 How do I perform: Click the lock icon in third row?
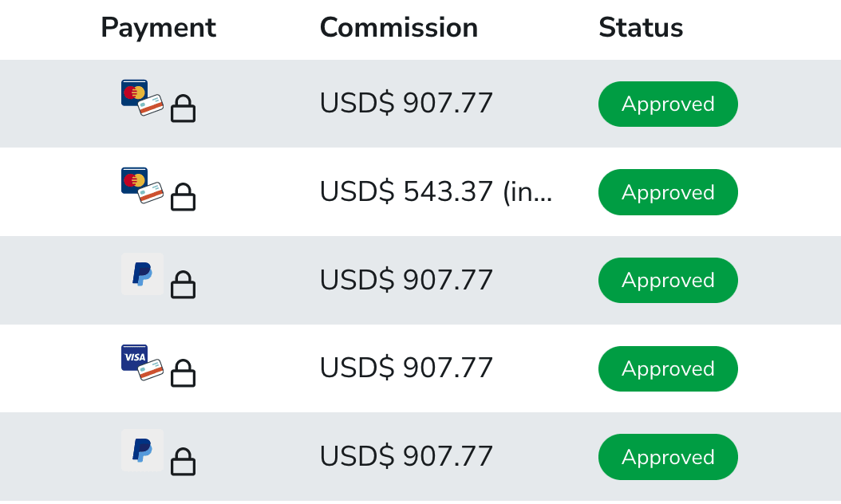[x=184, y=285]
